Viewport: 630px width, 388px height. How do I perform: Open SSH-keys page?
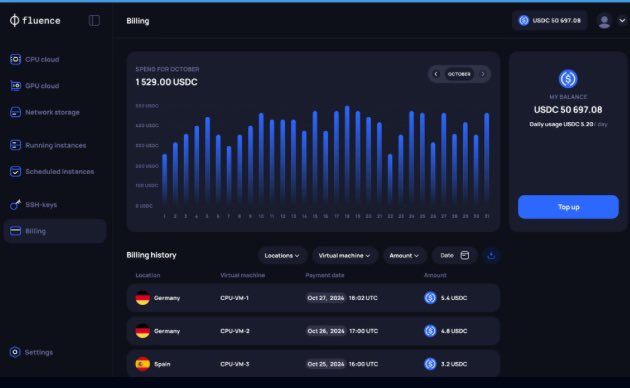(41, 205)
